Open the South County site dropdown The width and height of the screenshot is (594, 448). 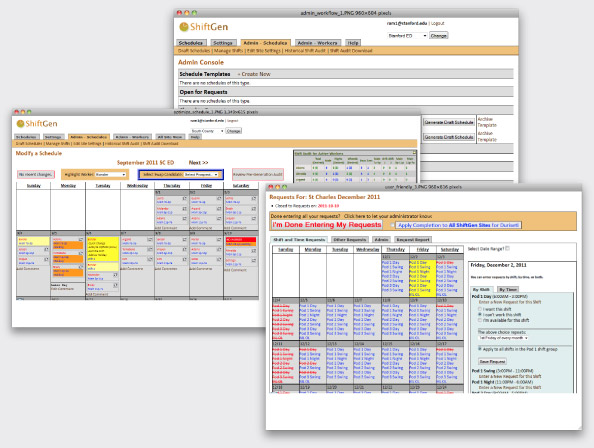point(207,131)
